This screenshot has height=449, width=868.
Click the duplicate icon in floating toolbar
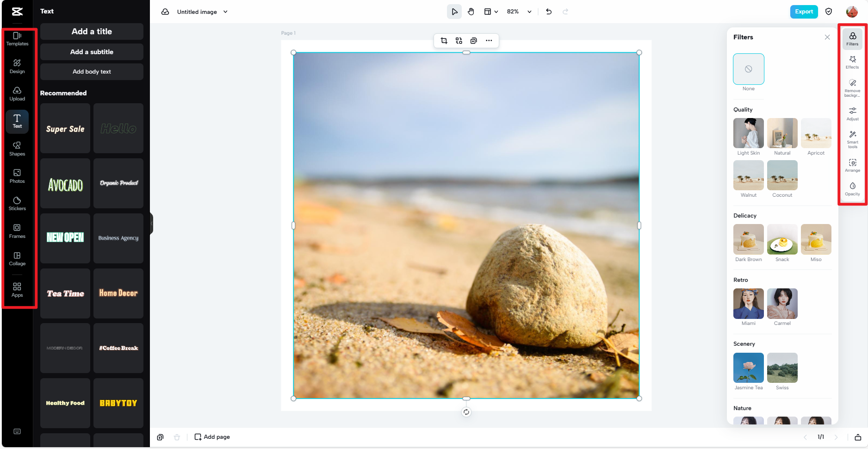473,41
